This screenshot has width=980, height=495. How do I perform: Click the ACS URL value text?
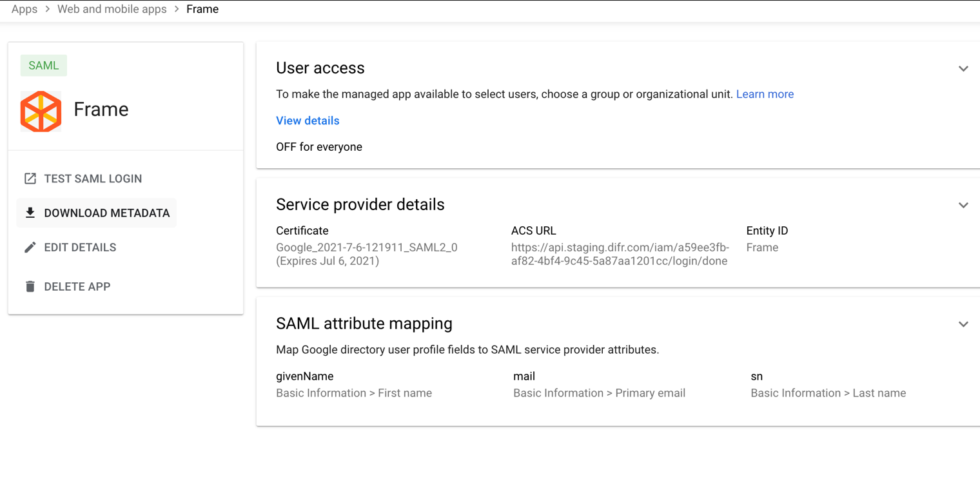[x=620, y=254]
